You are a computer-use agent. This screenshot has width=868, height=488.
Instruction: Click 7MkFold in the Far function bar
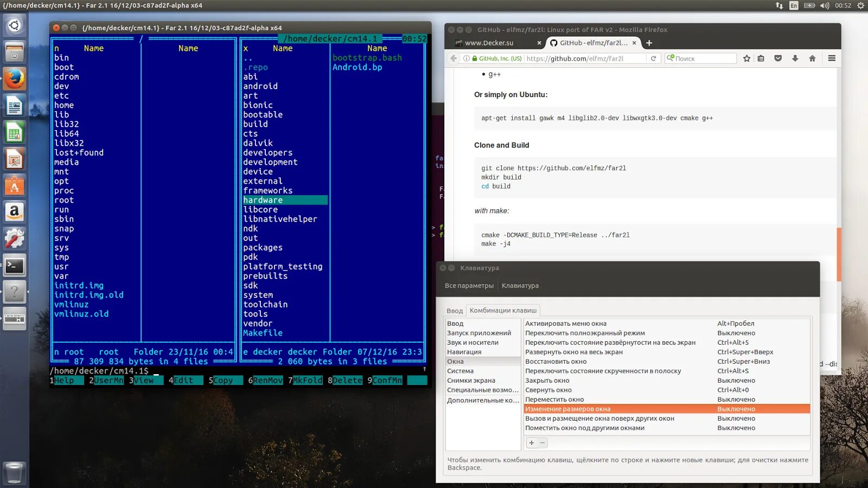tap(305, 381)
